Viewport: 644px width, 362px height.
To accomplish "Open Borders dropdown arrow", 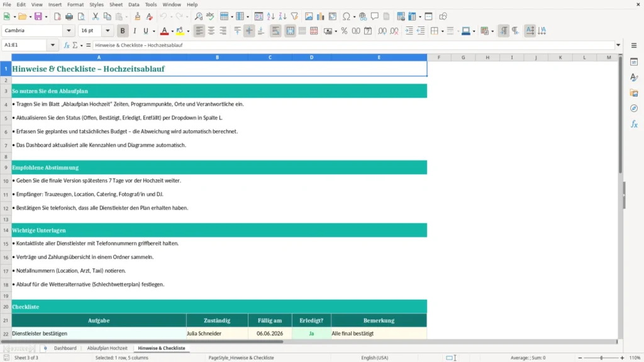I will tap(442, 31).
